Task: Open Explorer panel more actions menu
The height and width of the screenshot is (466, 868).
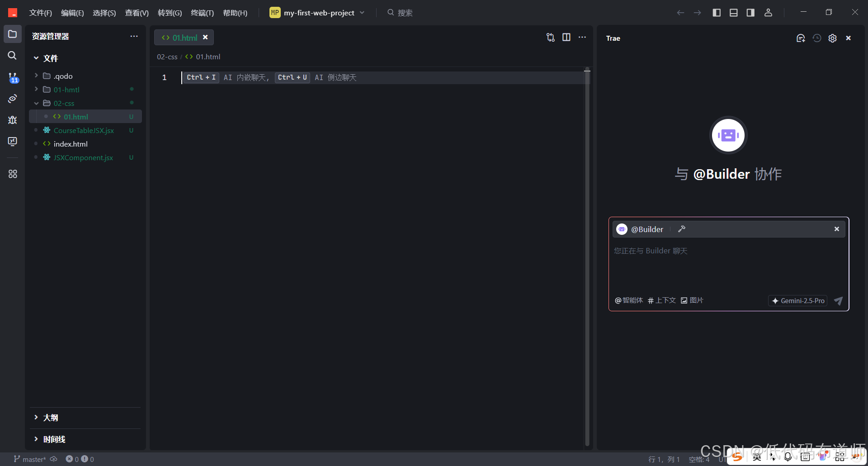Action: (134, 36)
